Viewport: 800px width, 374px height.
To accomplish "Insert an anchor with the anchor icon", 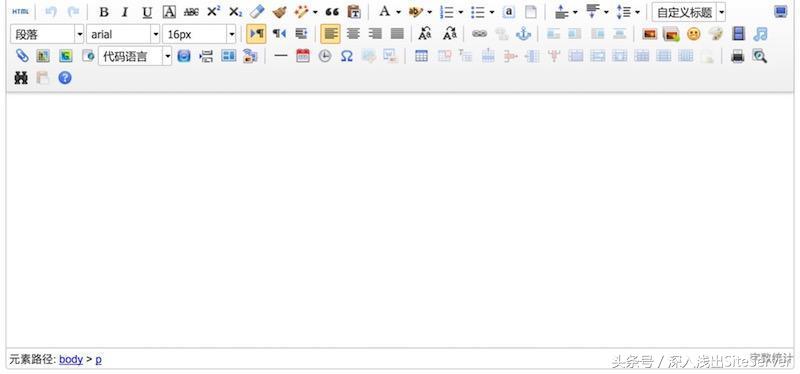I will pos(523,34).
